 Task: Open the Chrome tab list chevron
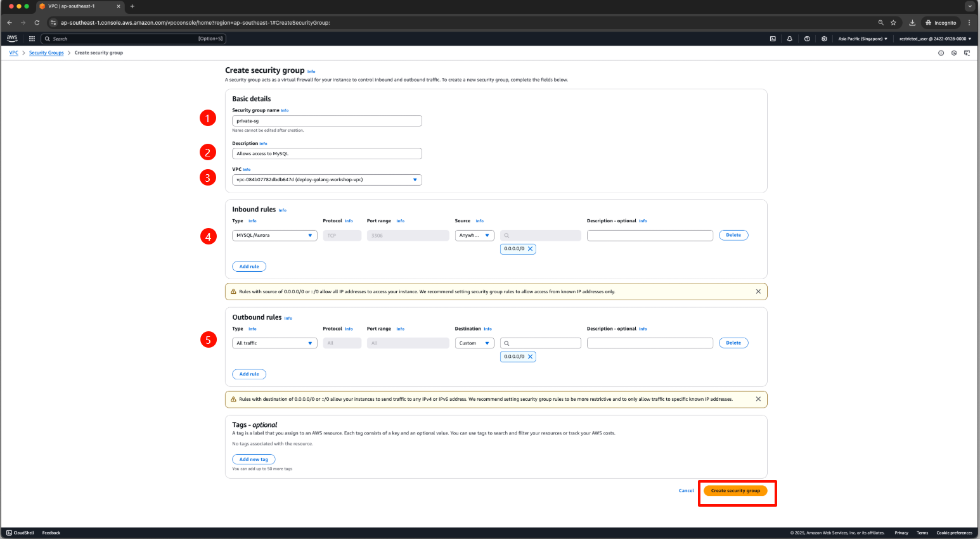pyautogui.click(x=970, y=6)
